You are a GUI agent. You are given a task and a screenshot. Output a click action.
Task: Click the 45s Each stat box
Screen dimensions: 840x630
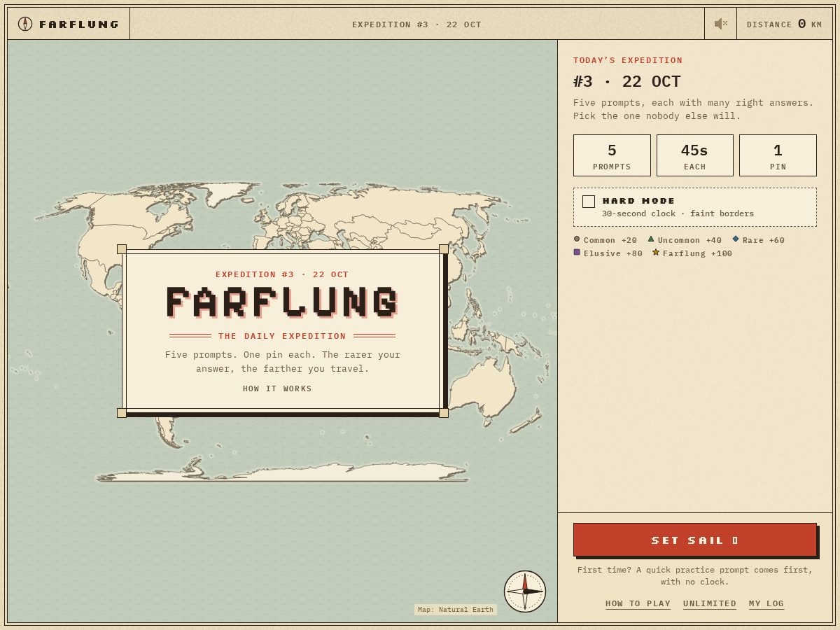click(x=695, y=155)
